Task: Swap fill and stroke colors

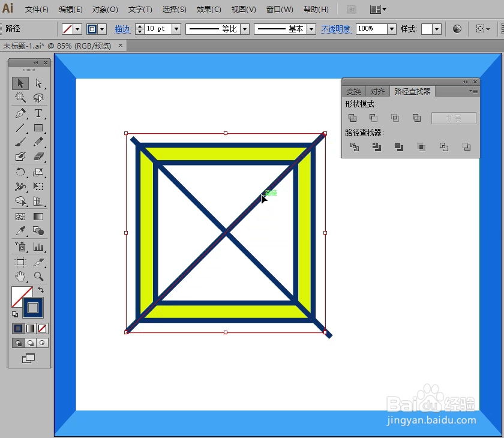Action: 41,290
